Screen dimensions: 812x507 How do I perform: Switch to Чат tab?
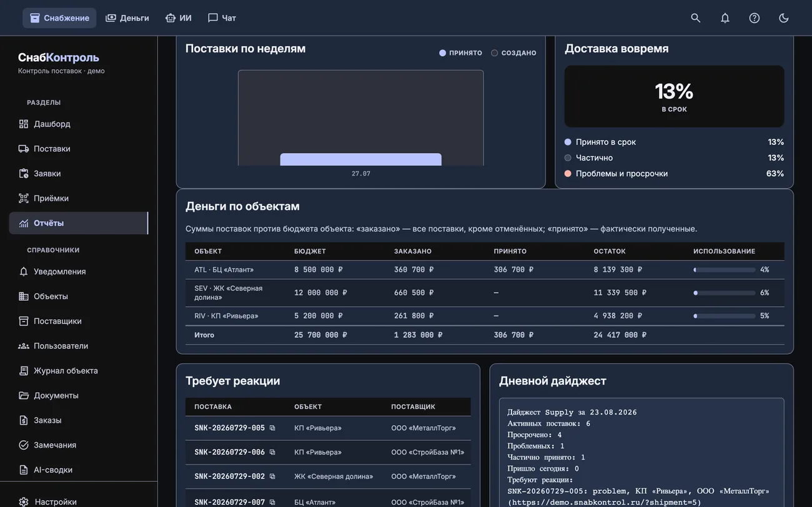tap(222, 18)
